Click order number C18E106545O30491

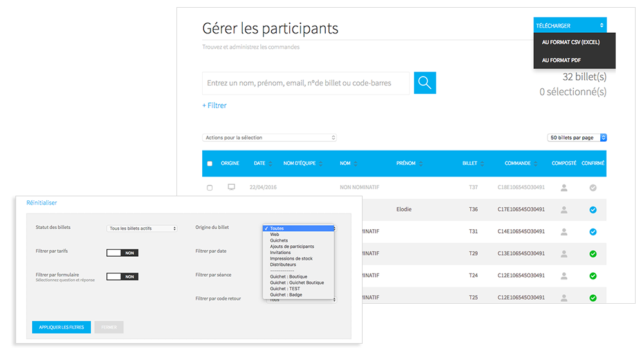click(521, 187)
